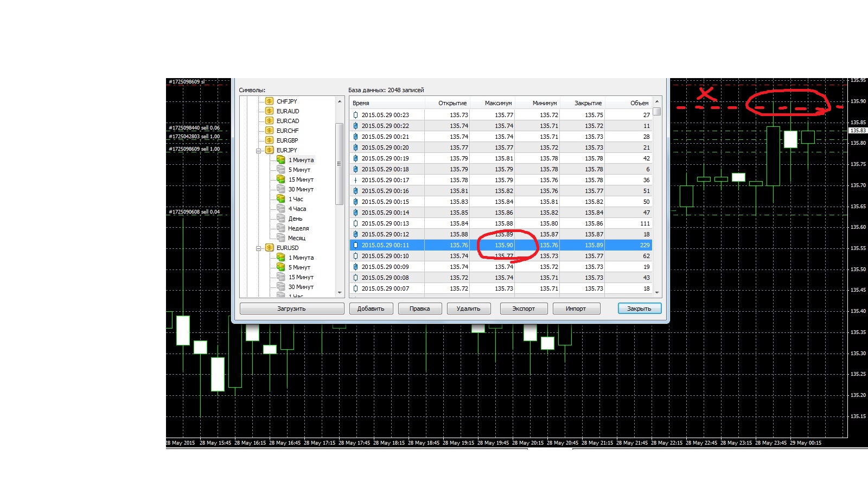This screenshot has height=488, width=868.
Task: Click the CHFJPY dollar coin icon
Action: pyautogui.click(x=269, y=101)
